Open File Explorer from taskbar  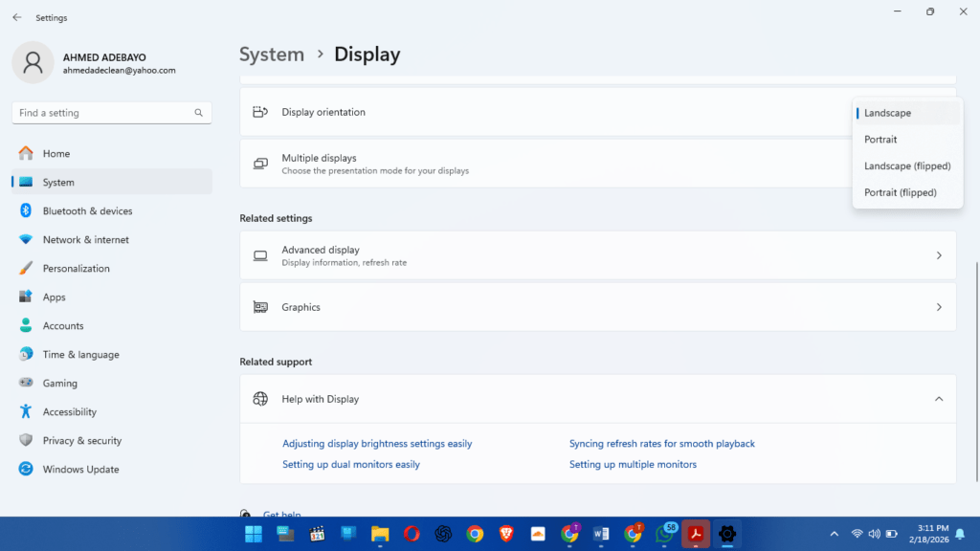(380, 534)
